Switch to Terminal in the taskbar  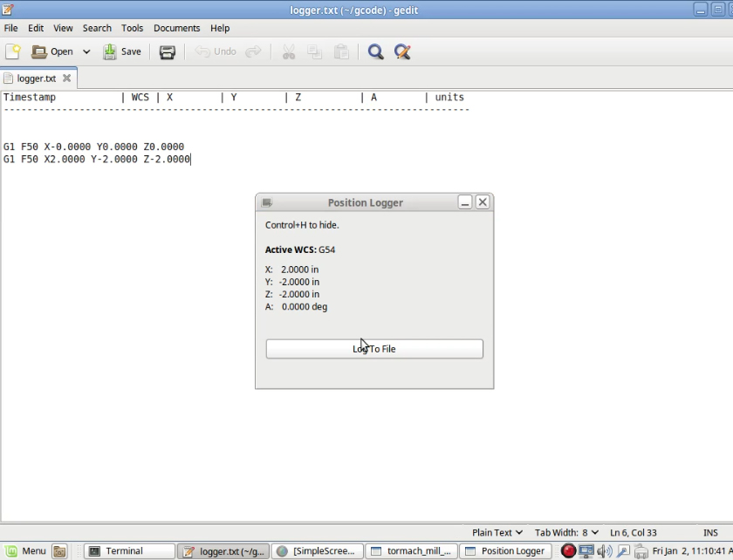click(x=130, y=551)
